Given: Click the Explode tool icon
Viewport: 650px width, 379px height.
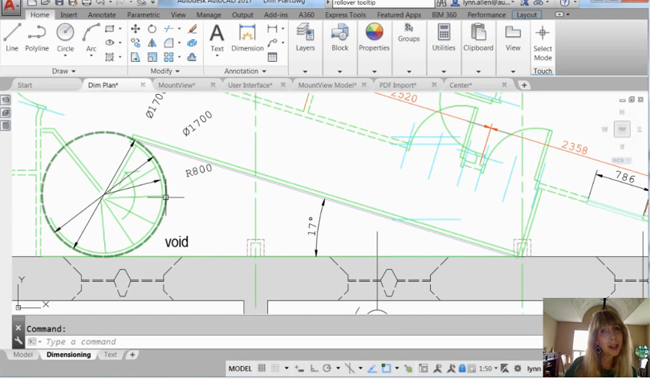Looking at the screenshot, I should pyautogui.click(x=192, y=43).
